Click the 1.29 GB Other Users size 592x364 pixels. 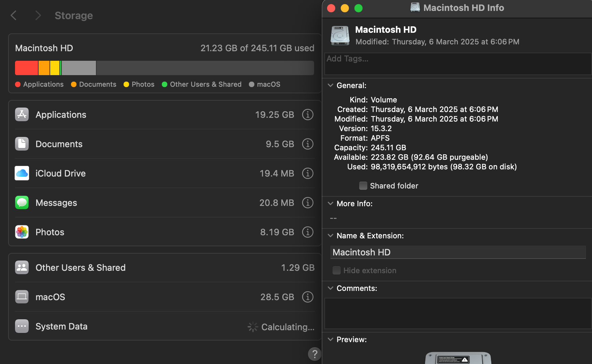[298, 268]
